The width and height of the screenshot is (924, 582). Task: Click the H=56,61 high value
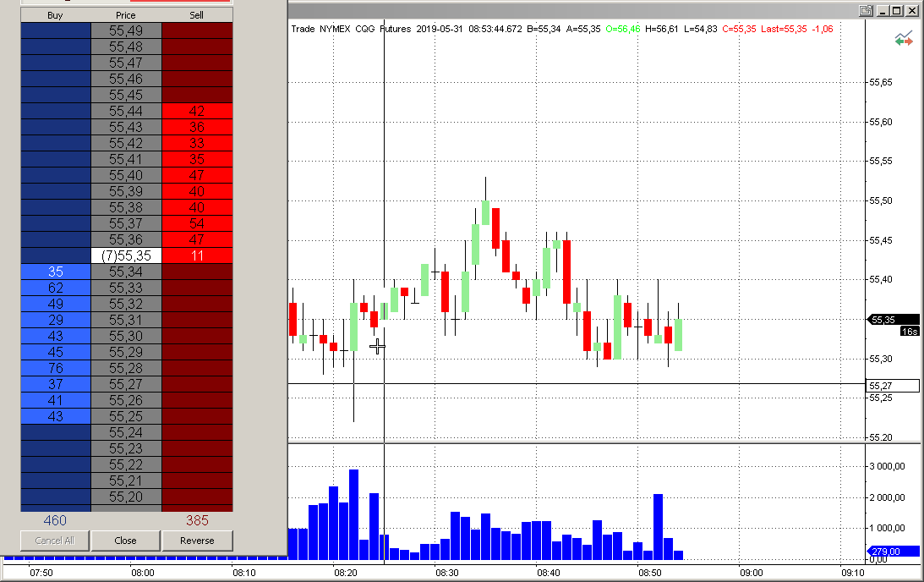tap(662, 29)
